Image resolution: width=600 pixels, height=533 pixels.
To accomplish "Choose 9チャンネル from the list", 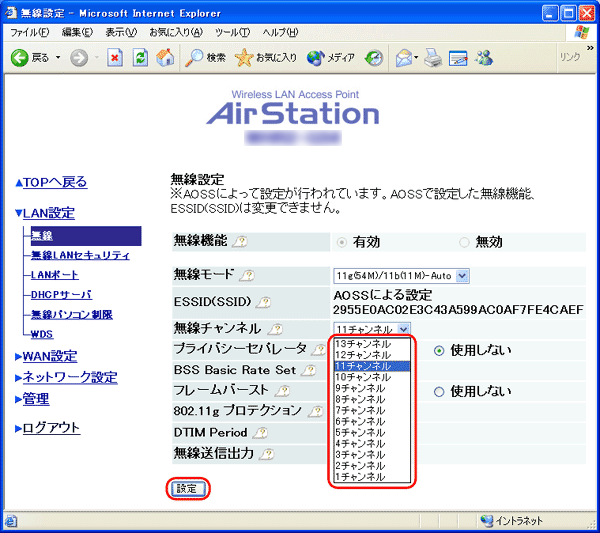I will click(x=372, y=388).
